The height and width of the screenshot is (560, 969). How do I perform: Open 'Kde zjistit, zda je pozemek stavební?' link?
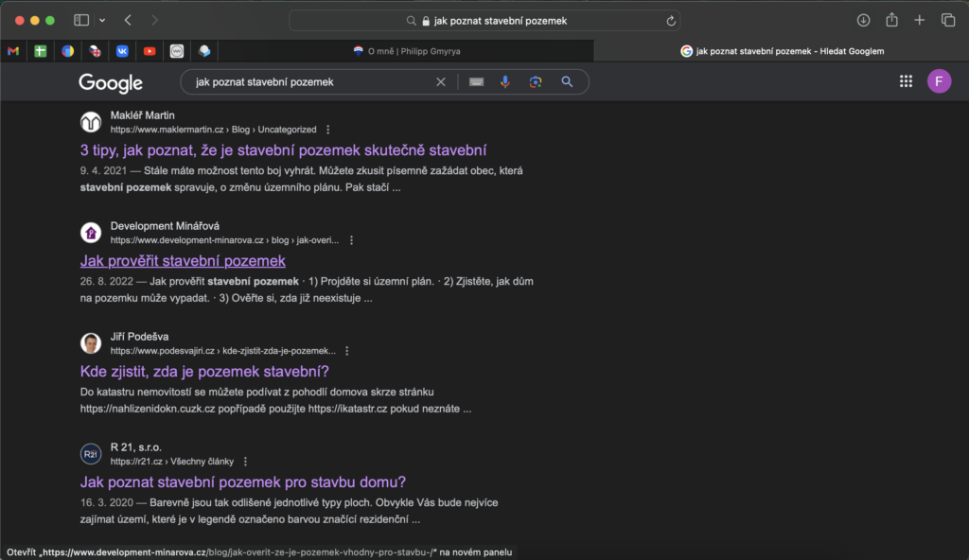[x=204, y=371]
